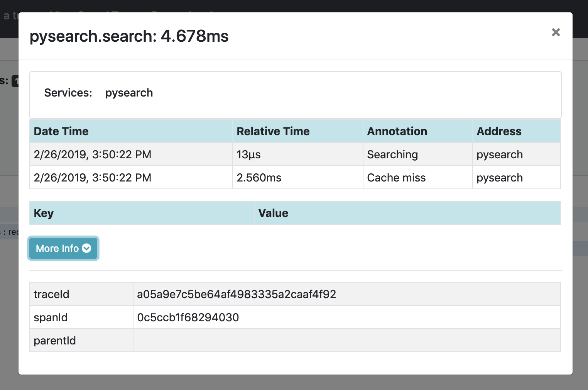Close the pysearch.search span dialog
This screenshot has height=390, width=588.
pyautogui.click(x=556, y=32)
